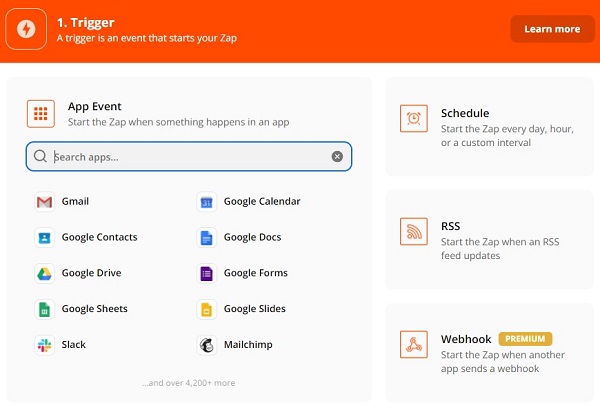Click the "1. Trigger" header title
This screenshot has height=412, width=600.
[x=86, y=23]
